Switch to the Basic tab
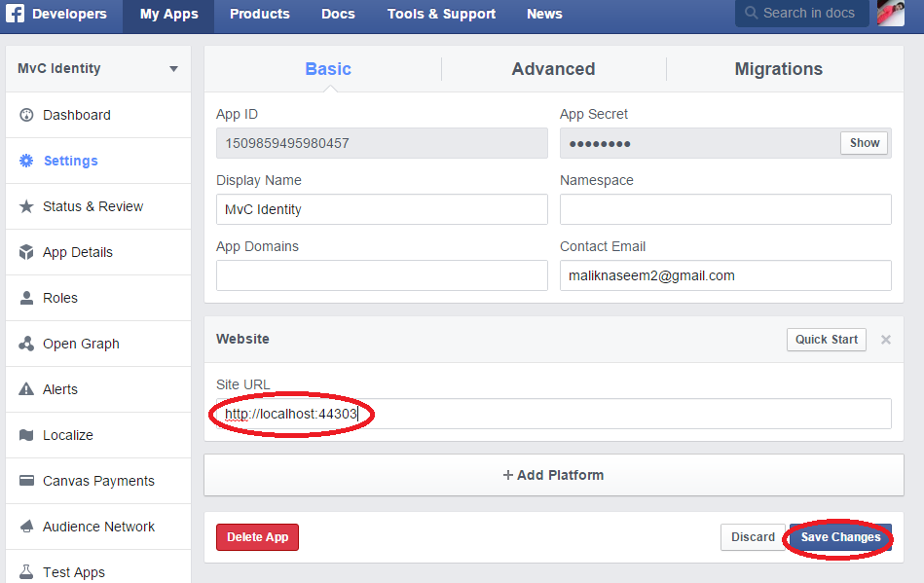 328,69
